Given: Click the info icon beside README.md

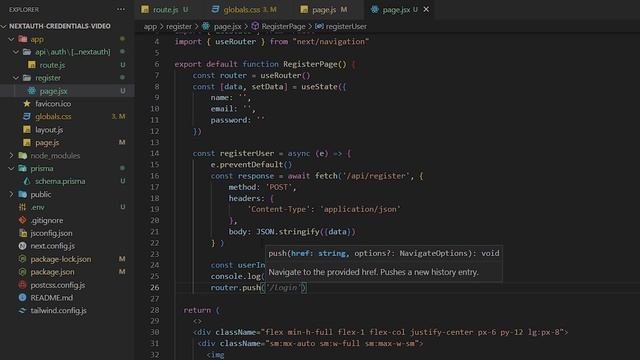Looking at the screenshot, I should pos(22,298).
